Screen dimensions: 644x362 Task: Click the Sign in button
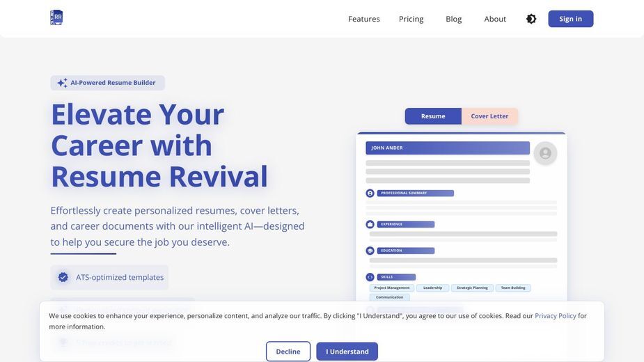[570, 19]
